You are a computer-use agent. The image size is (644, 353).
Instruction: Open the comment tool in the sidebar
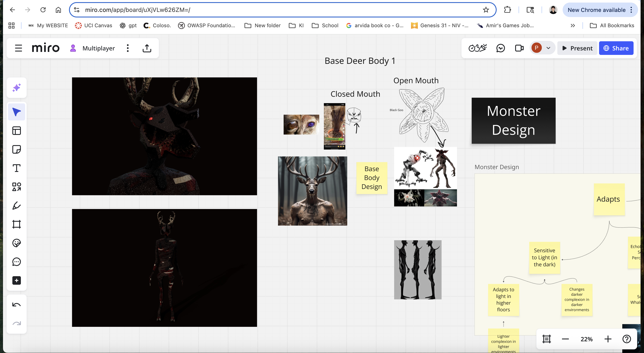coord(16,262)
